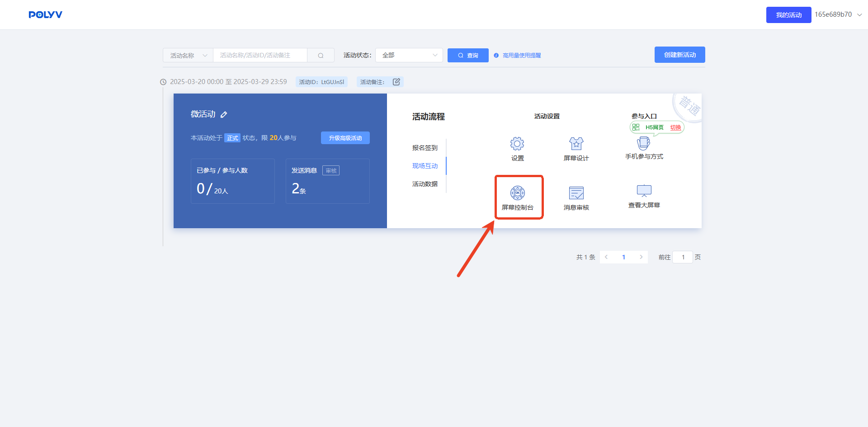Viewport: 868px width, 427px height.
Task: Open the 已参与 / 参与人数 card
Action: point(233,181)
